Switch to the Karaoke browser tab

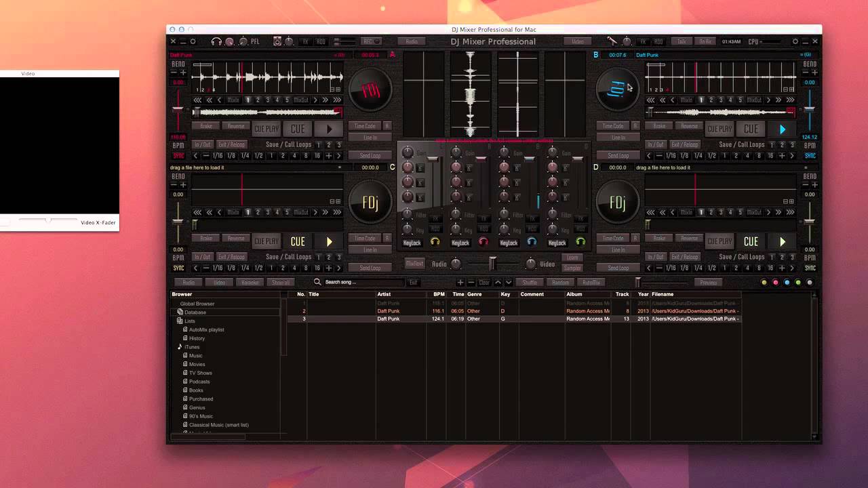tap(250, 283)
